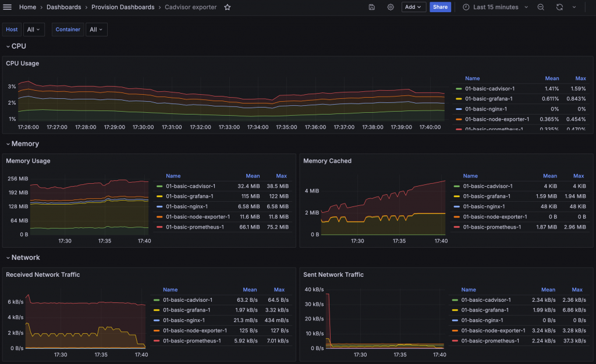This screenshot has width=596, height=364.
Task: Toggle 01-basic-prometheus-1 in Memory Usage legend
Action: click(x=194, y=227)
